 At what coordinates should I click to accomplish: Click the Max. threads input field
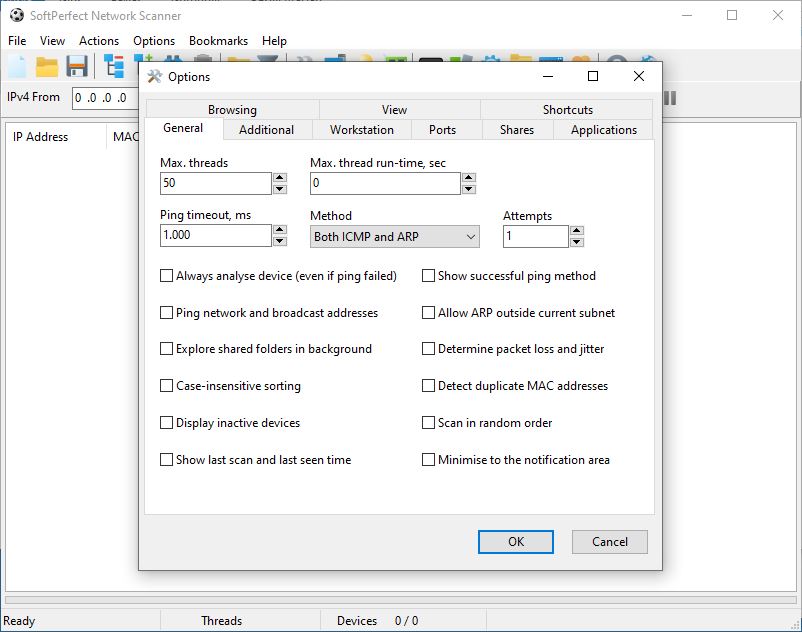pyautogui.click(x=215, y=183)
